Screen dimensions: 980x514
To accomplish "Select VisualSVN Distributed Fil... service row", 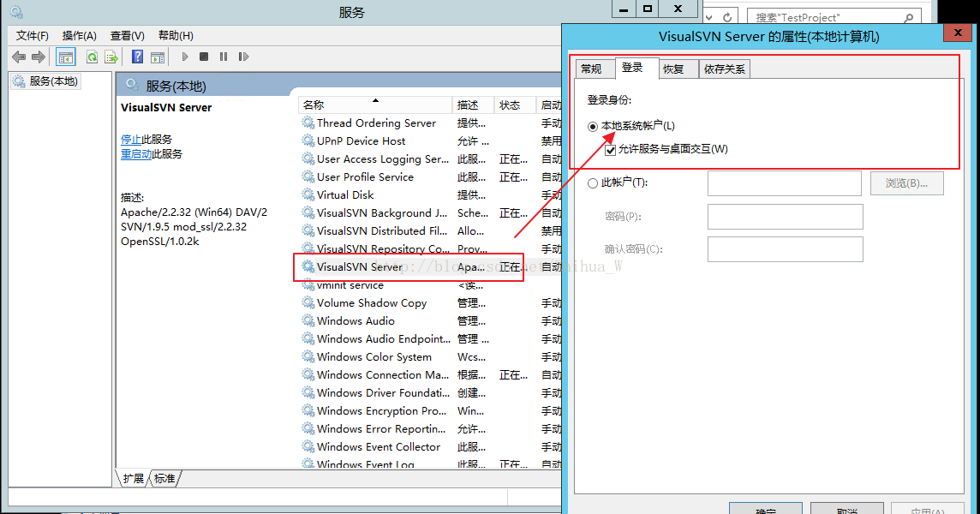I will click(430, 230).
